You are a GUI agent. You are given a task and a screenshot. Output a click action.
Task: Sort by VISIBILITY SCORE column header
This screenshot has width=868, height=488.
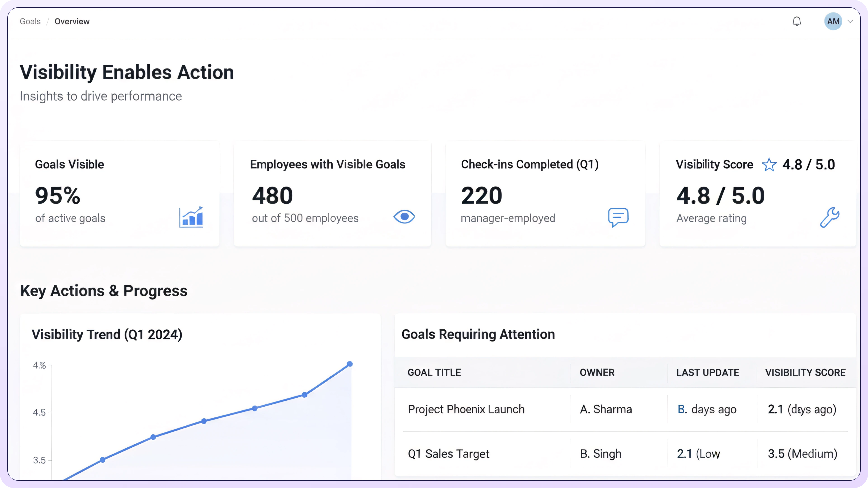tap(805, 373)
